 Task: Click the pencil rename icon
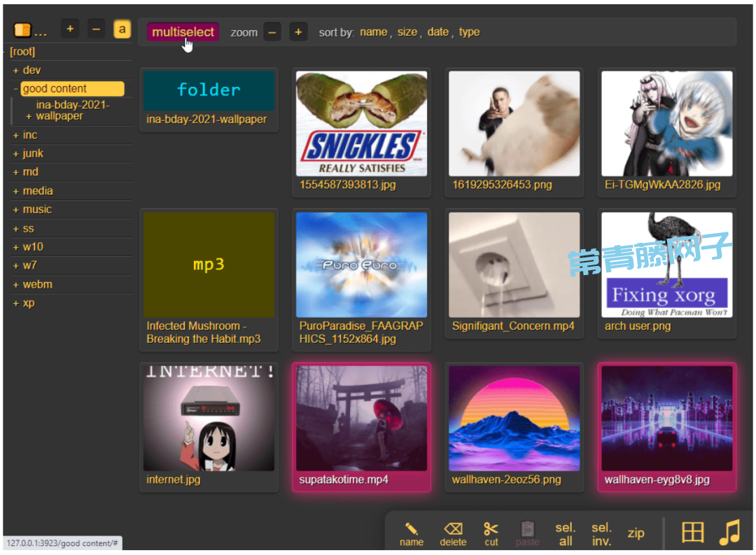tap(412, 533)
